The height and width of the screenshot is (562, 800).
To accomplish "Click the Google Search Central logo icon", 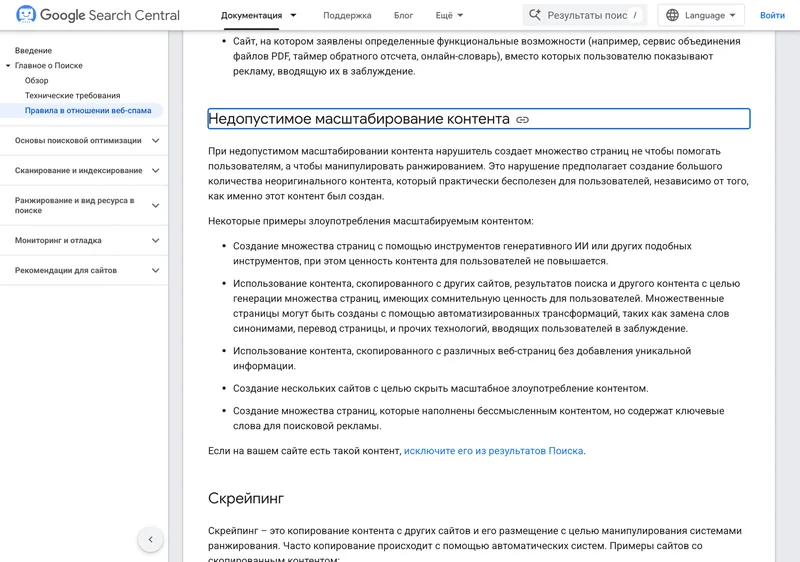I will pyautogui.click(x=26, y=15).
